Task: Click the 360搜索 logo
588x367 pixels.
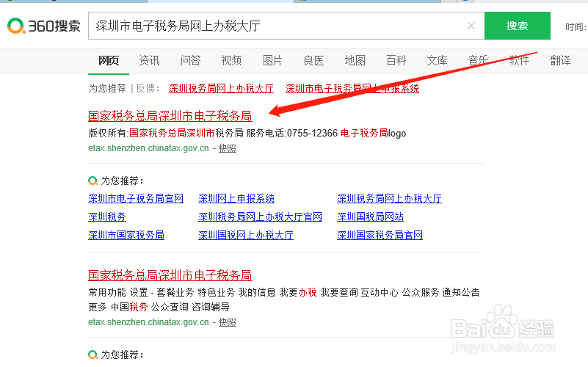Action: (x=44, y=26)
